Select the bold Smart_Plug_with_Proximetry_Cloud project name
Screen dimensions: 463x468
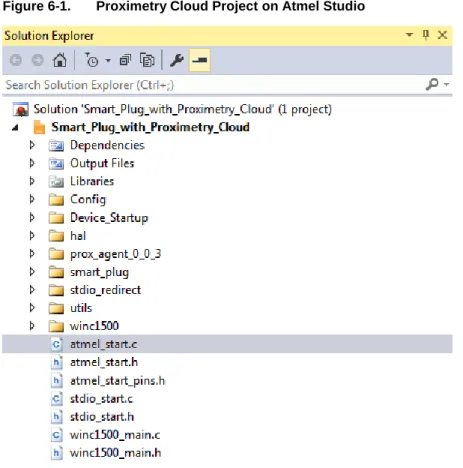150,127
